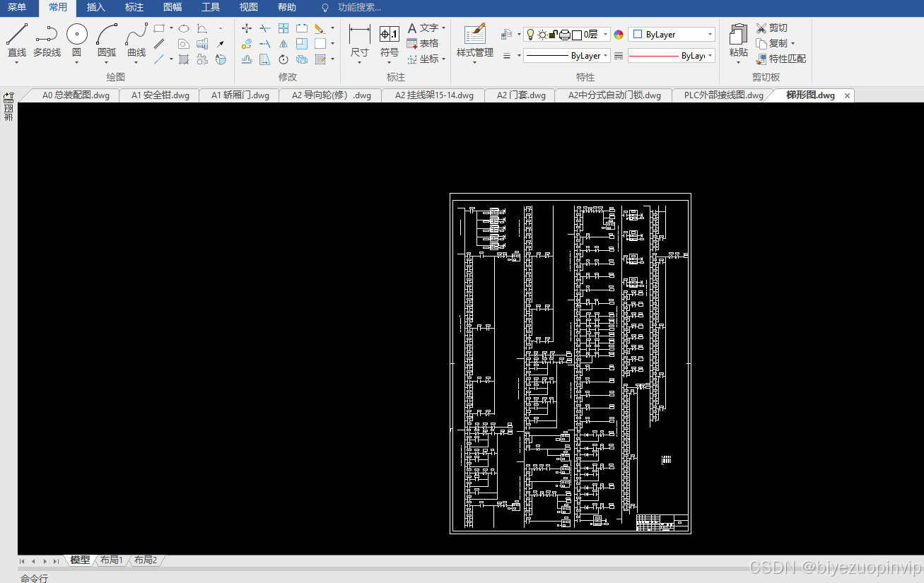
Task: Open the PLC外部接线图.dwg document tab
Action: pyautogui.click(x=724, y=95)
